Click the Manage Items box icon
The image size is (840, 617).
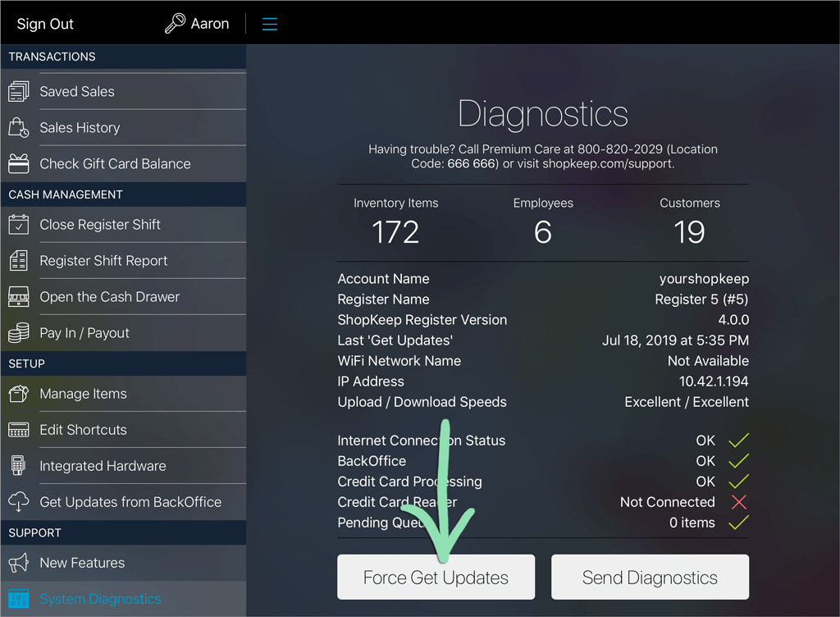click(x=19, y=394)
